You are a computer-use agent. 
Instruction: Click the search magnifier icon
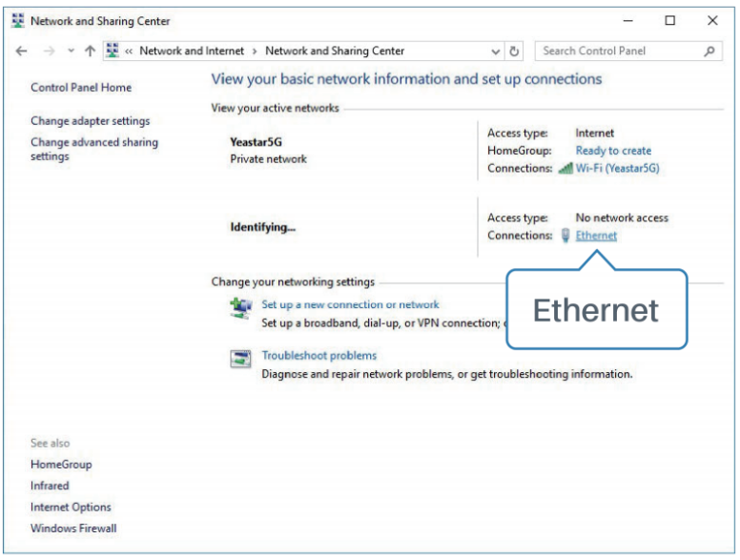tap(709, 51)
